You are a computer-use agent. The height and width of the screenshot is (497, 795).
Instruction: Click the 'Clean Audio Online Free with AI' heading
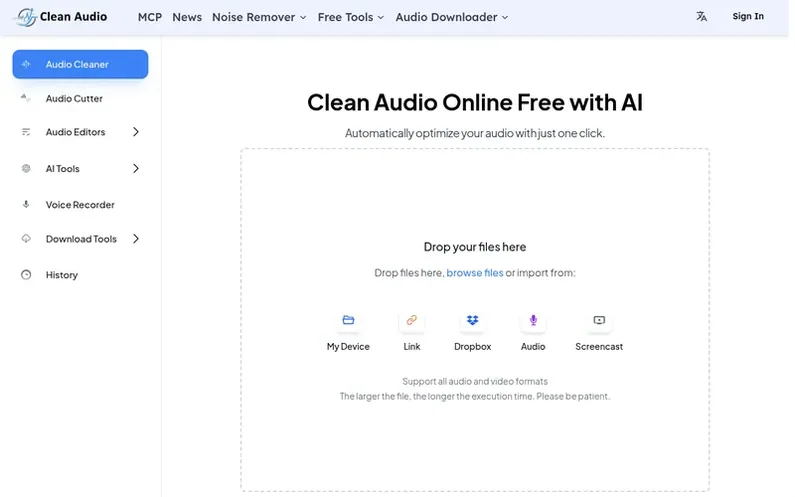click(475, 102)
